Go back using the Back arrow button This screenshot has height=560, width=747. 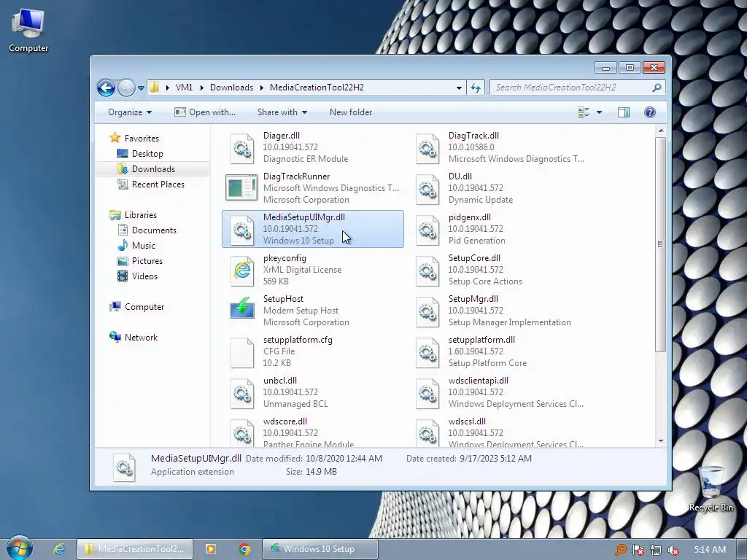[x=106, y=87]
